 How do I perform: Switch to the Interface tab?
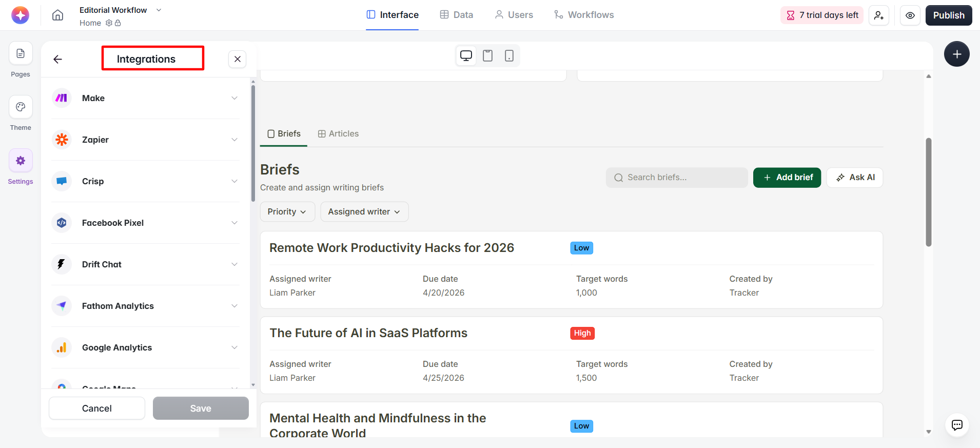click(x=393, y=15)
